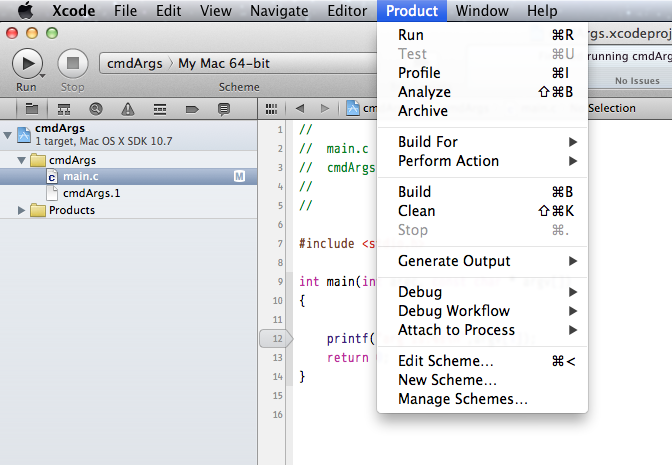Click the Apple menu icon

25,10
